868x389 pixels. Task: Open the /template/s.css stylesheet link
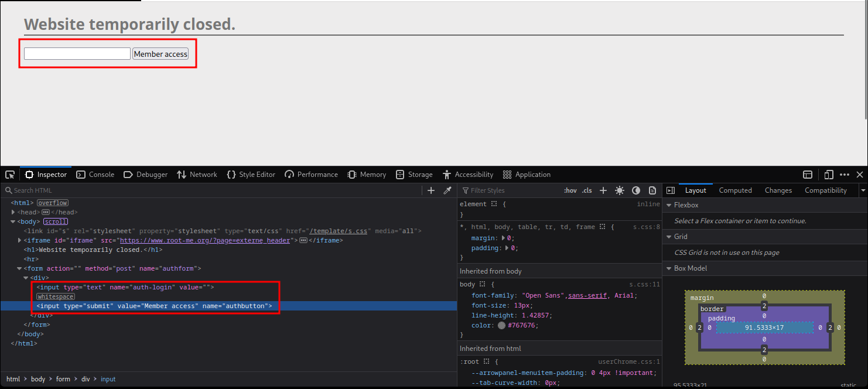click(x=338, y=231)
